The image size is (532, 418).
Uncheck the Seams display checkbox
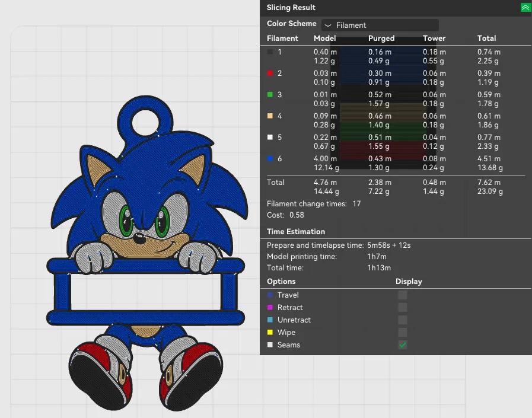tap(402, 344)
